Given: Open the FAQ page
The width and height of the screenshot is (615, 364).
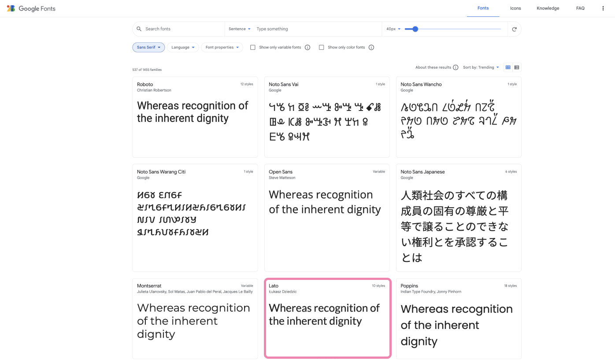Looking at the screenshot, I should click(x=580, y=8).
